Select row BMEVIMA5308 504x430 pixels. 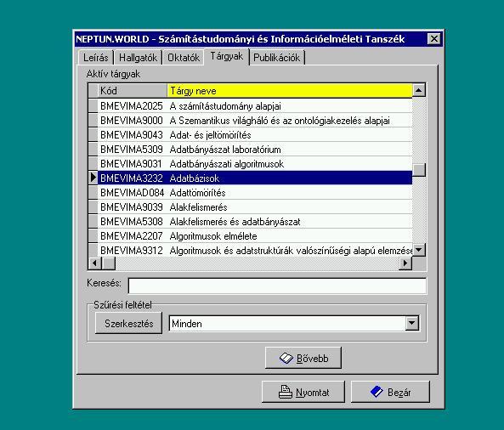tap(250, 222)
